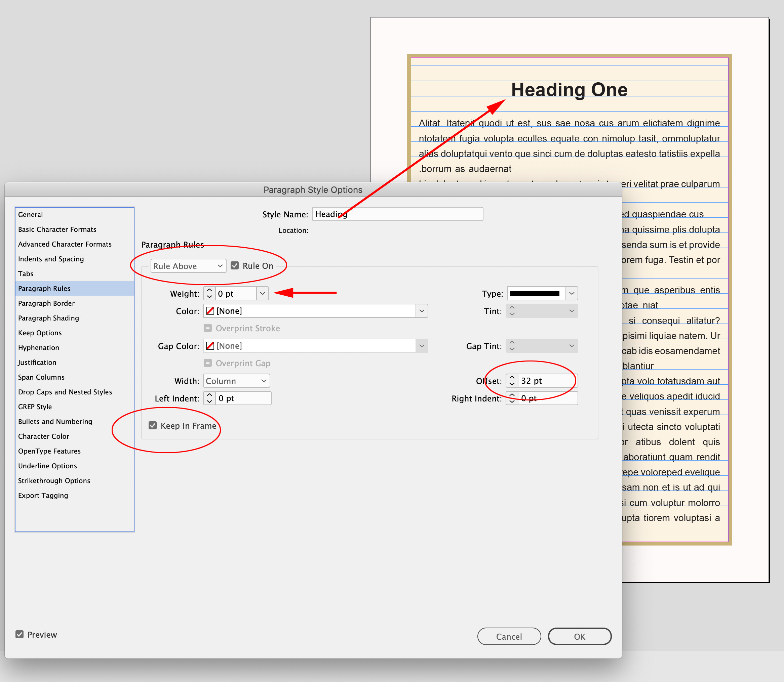
Task: Click the OK button
Action: coord(579,636)
